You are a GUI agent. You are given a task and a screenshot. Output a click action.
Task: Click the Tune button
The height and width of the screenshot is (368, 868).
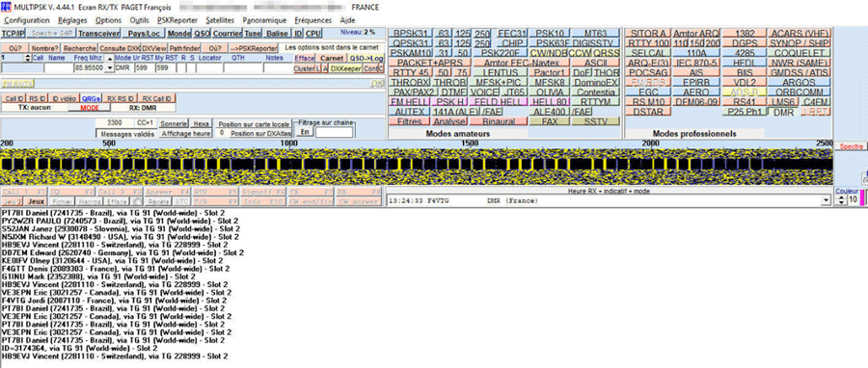click(253, 33)
